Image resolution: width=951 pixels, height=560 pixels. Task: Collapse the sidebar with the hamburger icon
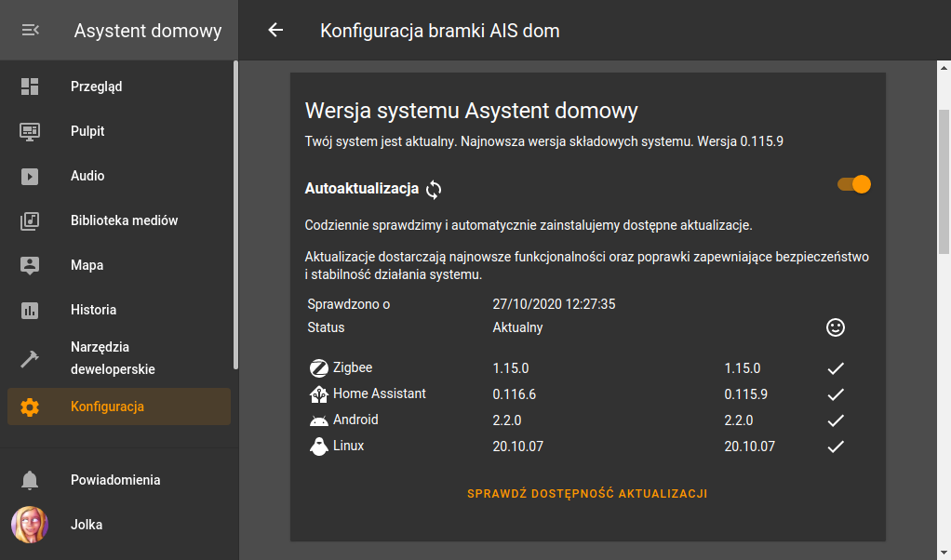tap(31, 30)
